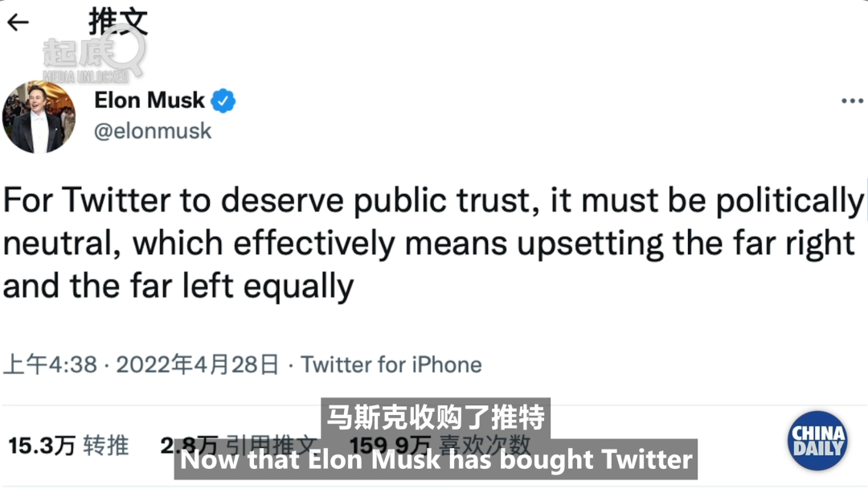View the 15.3万 转推 retweets list
The height and width of the screenshot is (489, 868).
click(x=68, y=445)
